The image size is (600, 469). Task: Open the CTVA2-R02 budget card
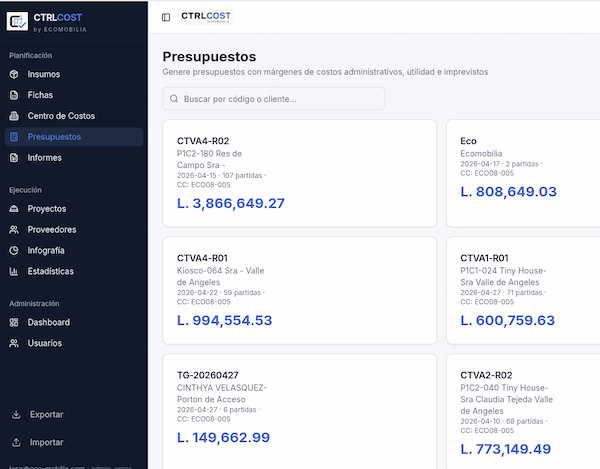click(x=523, y=412)
